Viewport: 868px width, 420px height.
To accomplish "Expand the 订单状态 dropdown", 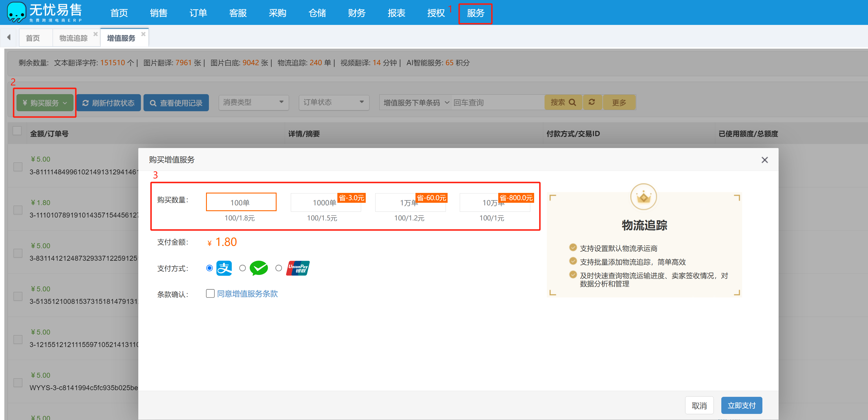I will (334, 102).
